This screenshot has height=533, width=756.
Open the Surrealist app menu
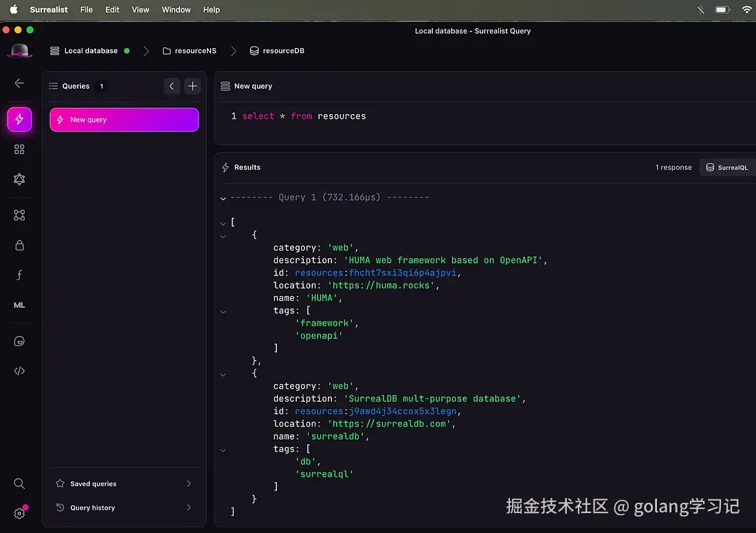[49, 10]
